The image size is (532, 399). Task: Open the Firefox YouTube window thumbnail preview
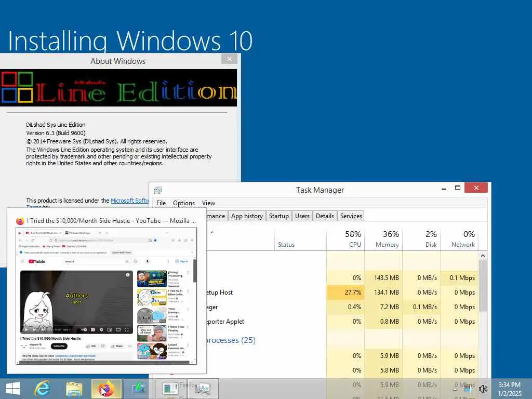[x=106, y=296]
